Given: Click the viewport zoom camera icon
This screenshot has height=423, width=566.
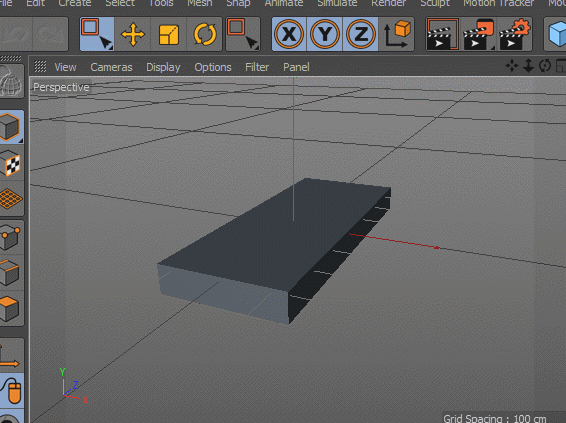Looking at the screenshot, I should (x=528, y=66).
